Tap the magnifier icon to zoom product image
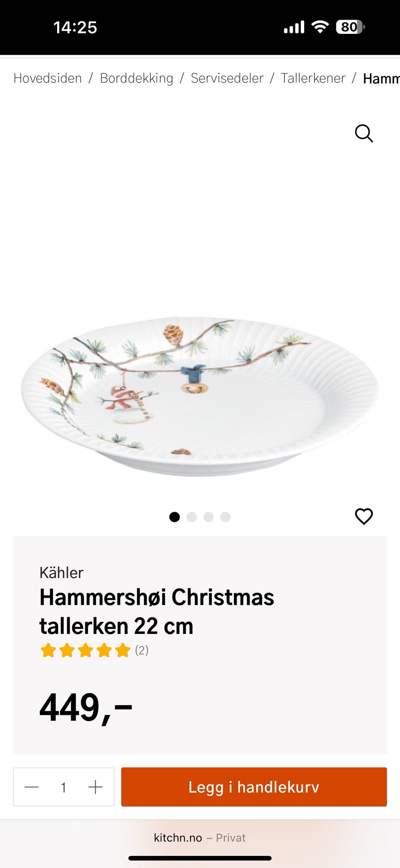 click(364, 133)
